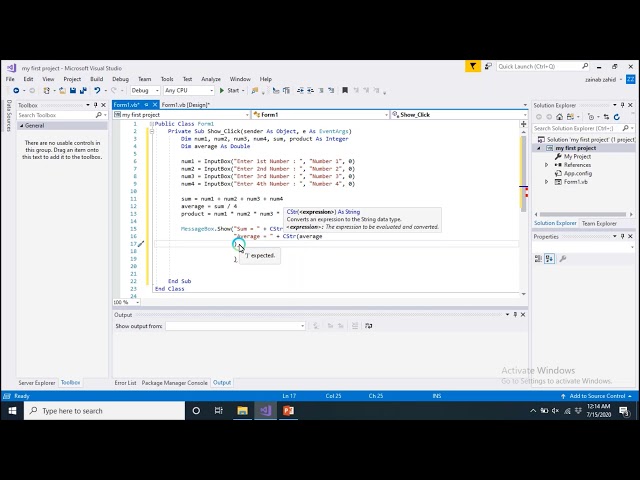This screenshot has height=480, width=640.
Task: Click the Open File folder icon
Action: (x=62, y=90)
